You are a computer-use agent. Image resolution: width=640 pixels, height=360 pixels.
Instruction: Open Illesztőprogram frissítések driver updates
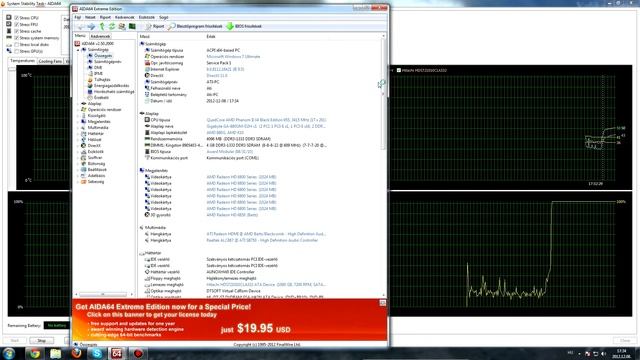point(196,27)
